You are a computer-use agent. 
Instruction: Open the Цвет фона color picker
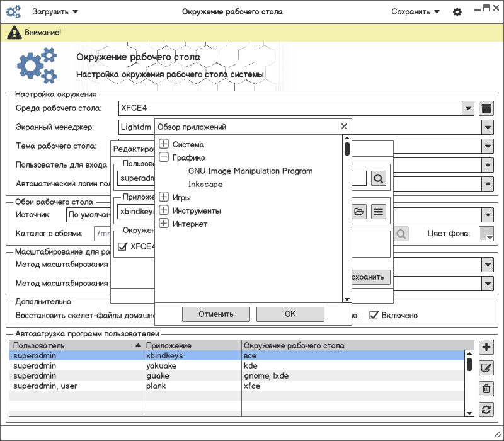coord(486,234)
